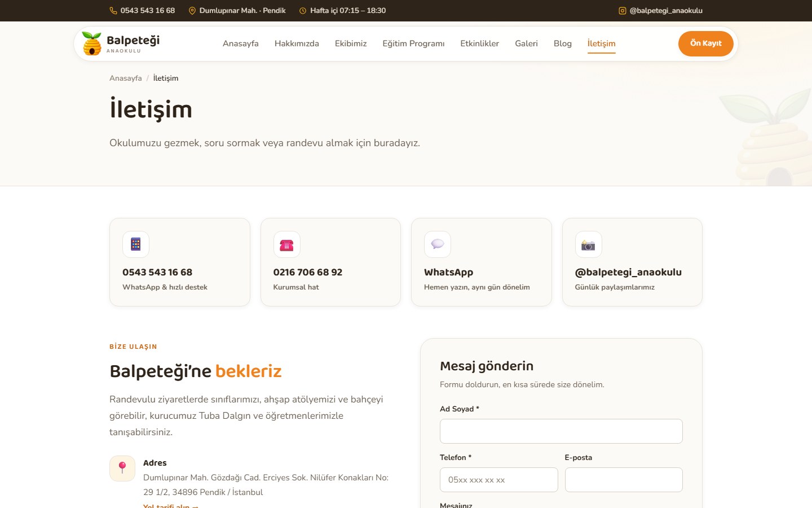Click the Balpeteği'ne bekleriz heading

pos(196,371)
